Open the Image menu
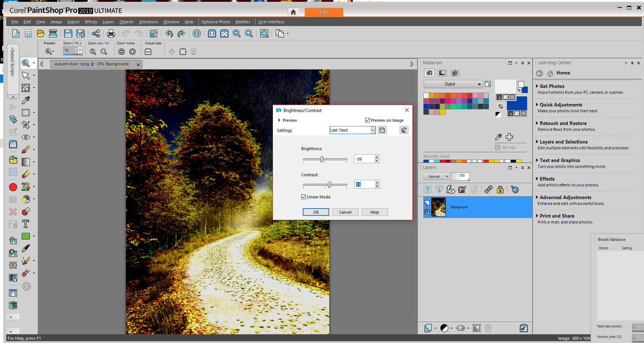 tap(56, 22)
